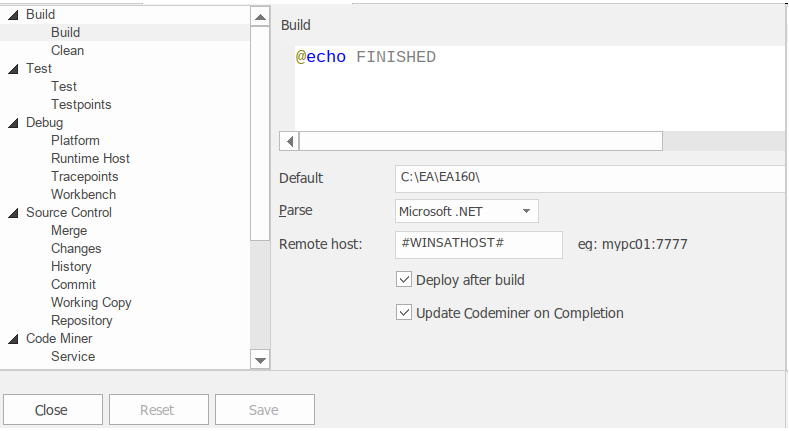The image size is (789, 431).
Task: Select Runtime Host under Debug
Action: (90, 159)
